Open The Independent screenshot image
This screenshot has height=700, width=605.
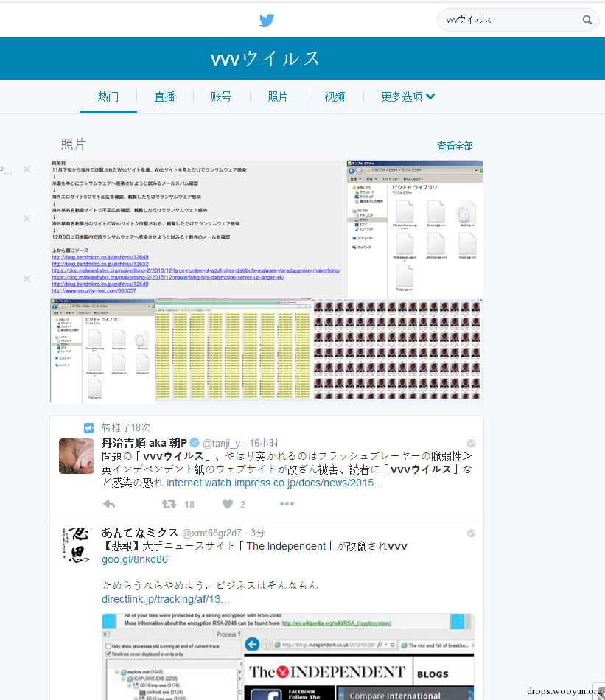click(288, 657)
